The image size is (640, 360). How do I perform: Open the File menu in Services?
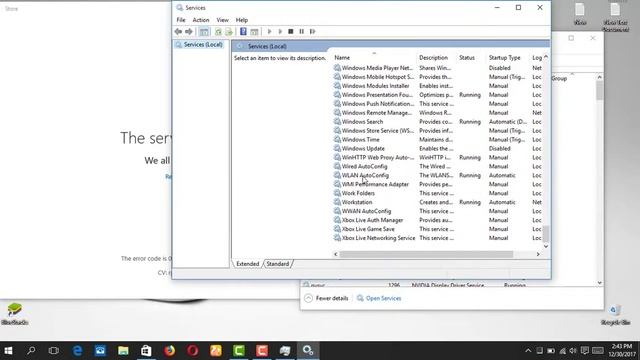coord(181,20)
